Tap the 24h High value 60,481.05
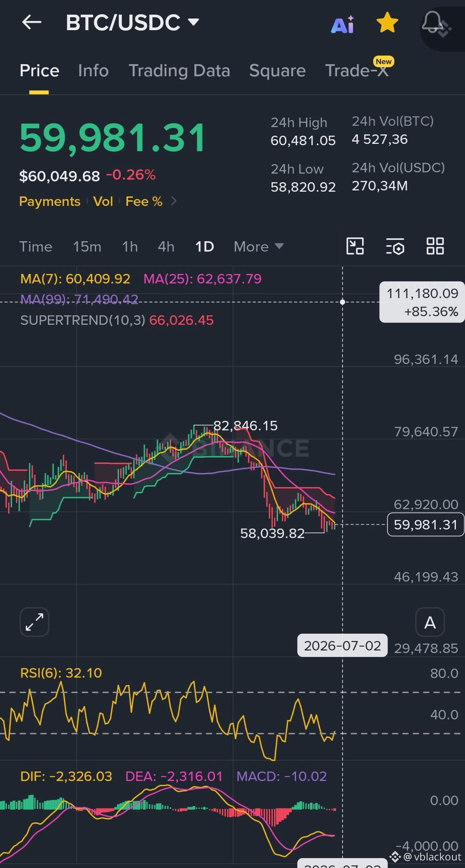The image size is (465, 868). point(303,141)
